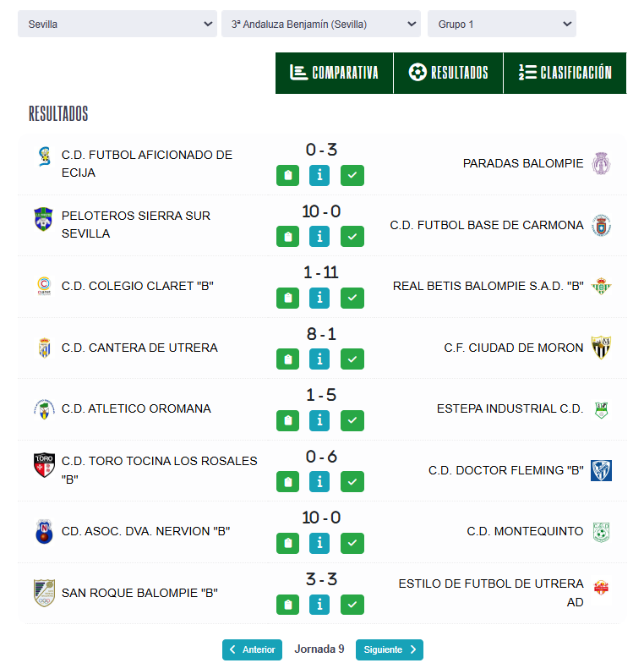The height and width of the screenshot is (663, 644).
Task: Click Peloteros Sierra Sur team badge
Action: 43,220
